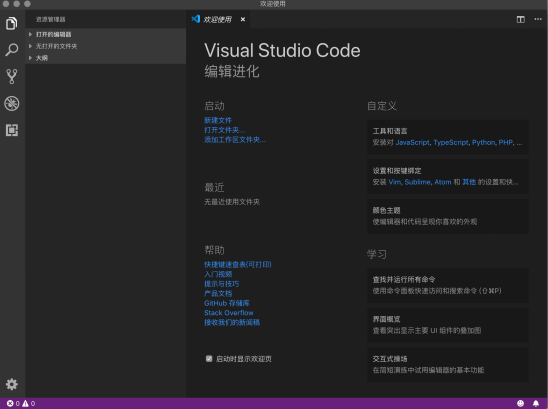Open the 界面概览 card

(x=448, y=325)
